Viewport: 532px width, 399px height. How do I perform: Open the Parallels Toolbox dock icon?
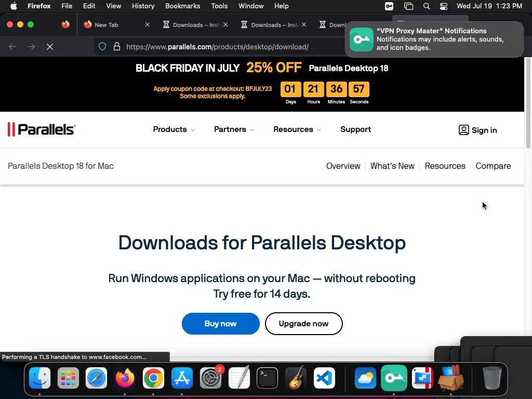coord(422,378)
